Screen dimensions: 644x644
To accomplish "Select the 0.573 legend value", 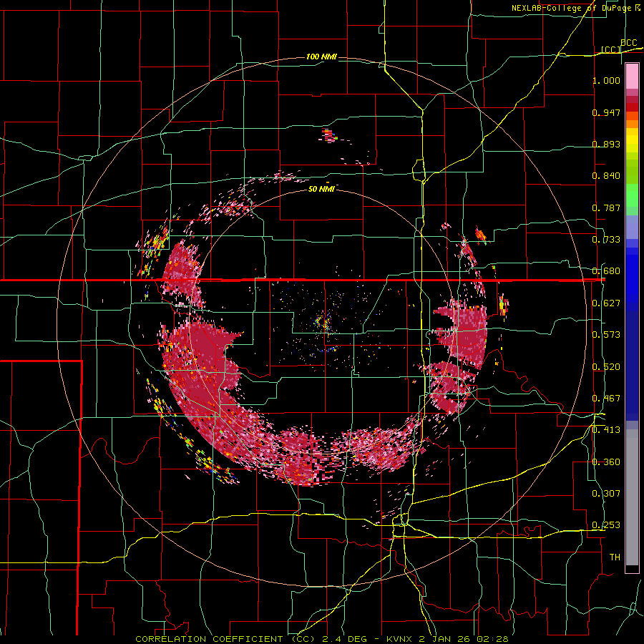I will click(606, 335).
